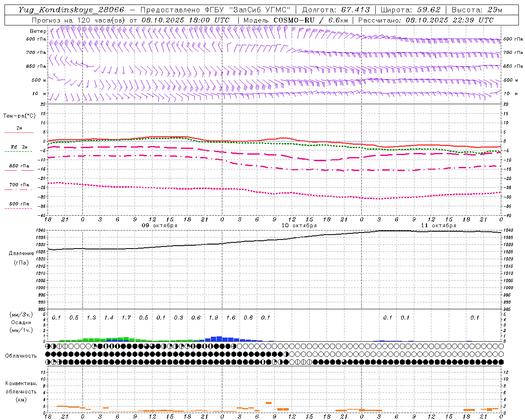Click the 1.7 precipitation total
Viewport: 525px width, 420px height.
click(126, 317)
